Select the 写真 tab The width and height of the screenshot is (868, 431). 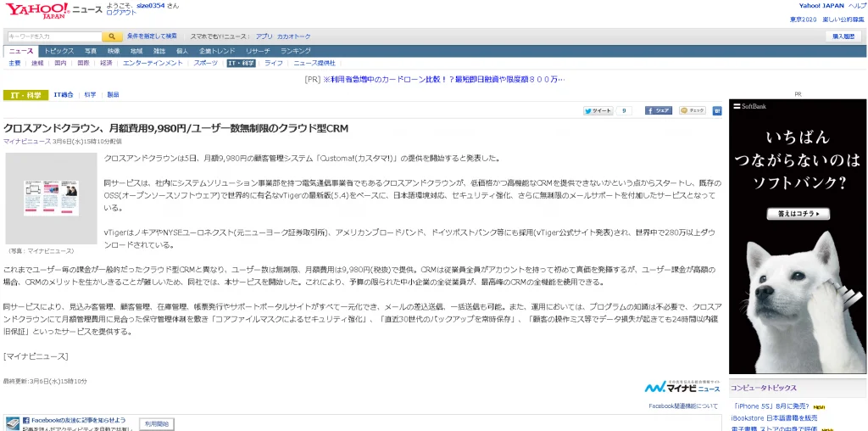pyautogui.click(x=91, y=51)
